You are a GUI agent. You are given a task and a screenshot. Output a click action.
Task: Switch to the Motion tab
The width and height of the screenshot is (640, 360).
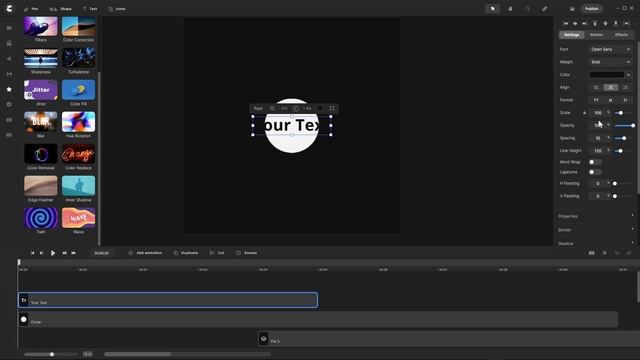(x=596, y=35)
